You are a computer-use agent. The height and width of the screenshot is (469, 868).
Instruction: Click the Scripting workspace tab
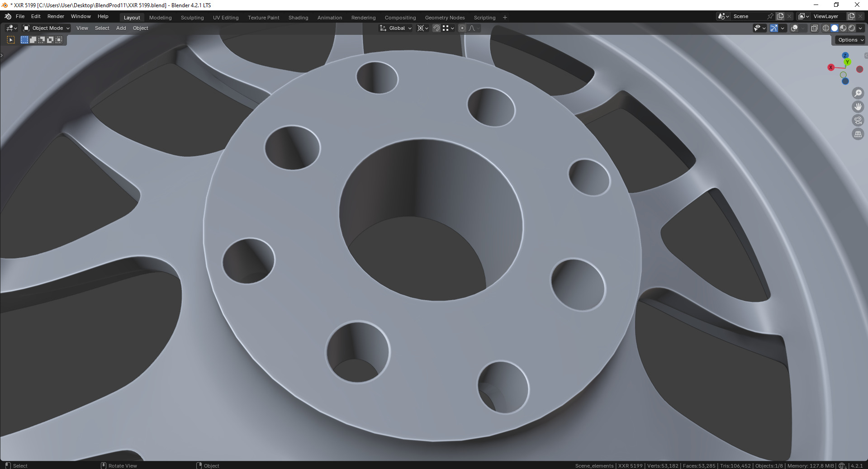click(x=484, y=18)
